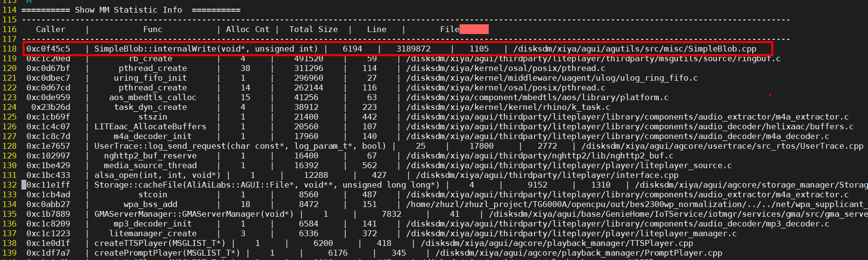Image resolution: width=868 pixels, height=260 pixels.
Task: Click the 'Total Size' column header
Action: [x=314, y=29]
